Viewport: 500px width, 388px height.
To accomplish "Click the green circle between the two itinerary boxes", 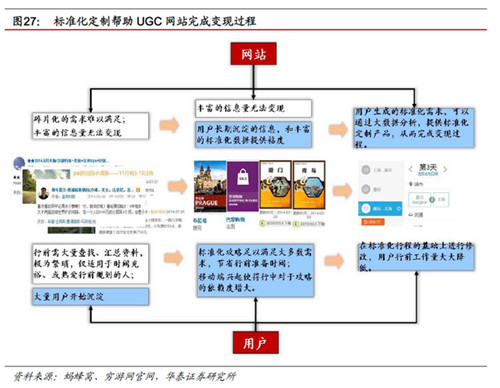I will (432, 200).
